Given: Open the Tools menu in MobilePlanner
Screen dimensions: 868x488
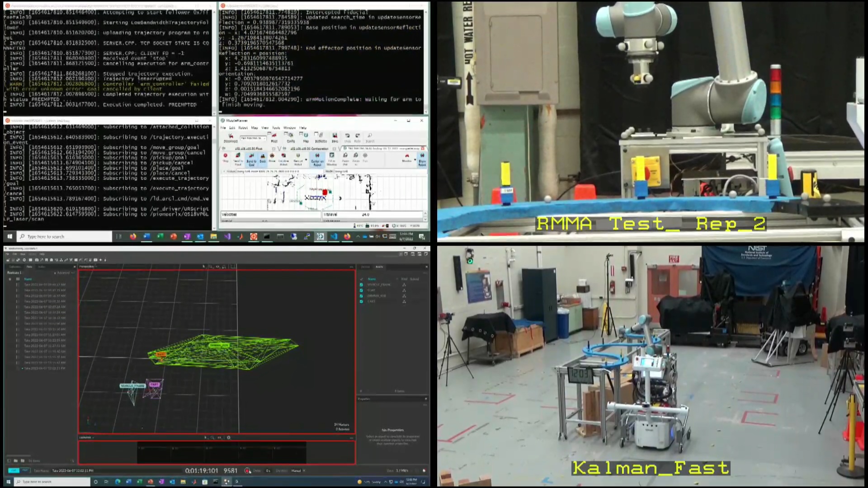Looking at the screenshot, I should pyautogui.click(x=276, y=128).
